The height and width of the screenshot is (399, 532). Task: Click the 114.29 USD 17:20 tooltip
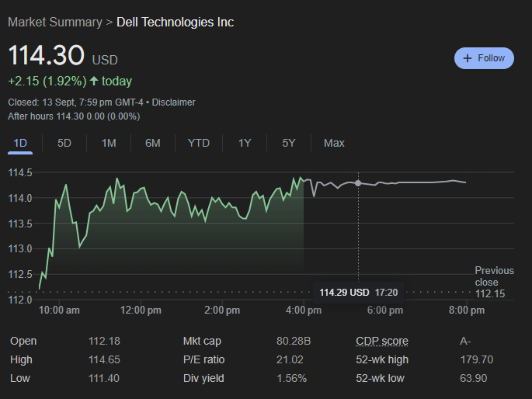(358, 292)
